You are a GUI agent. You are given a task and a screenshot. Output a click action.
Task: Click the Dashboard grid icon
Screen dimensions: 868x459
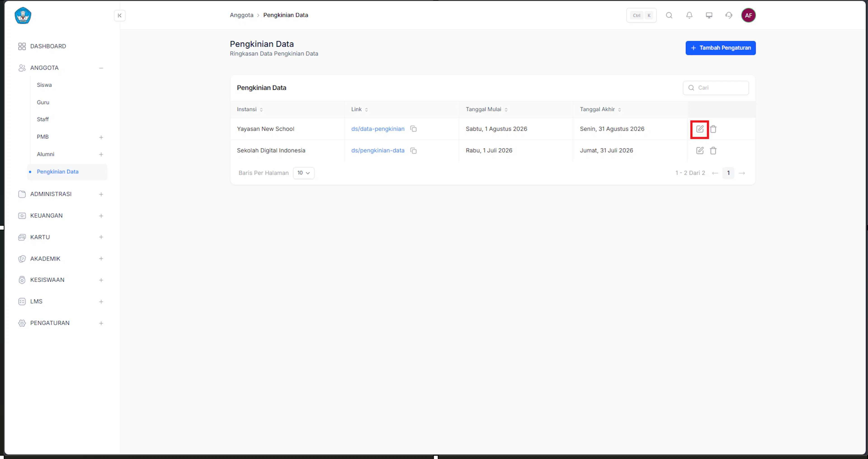(22, 47)
